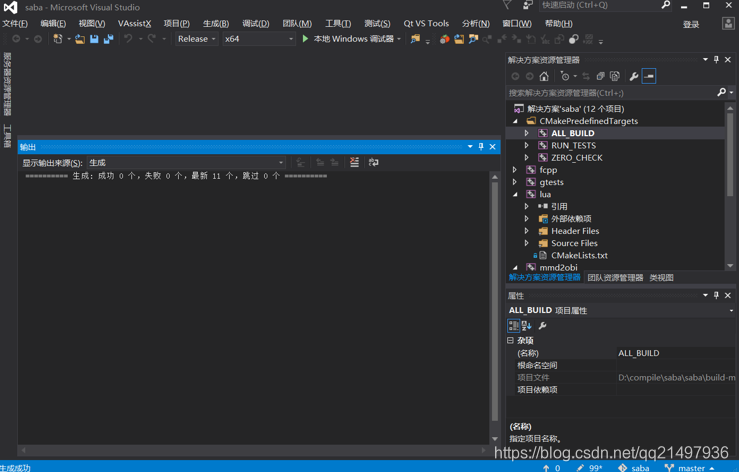
Task: Open the Release configuration dropdown
Action: point(197,39)
